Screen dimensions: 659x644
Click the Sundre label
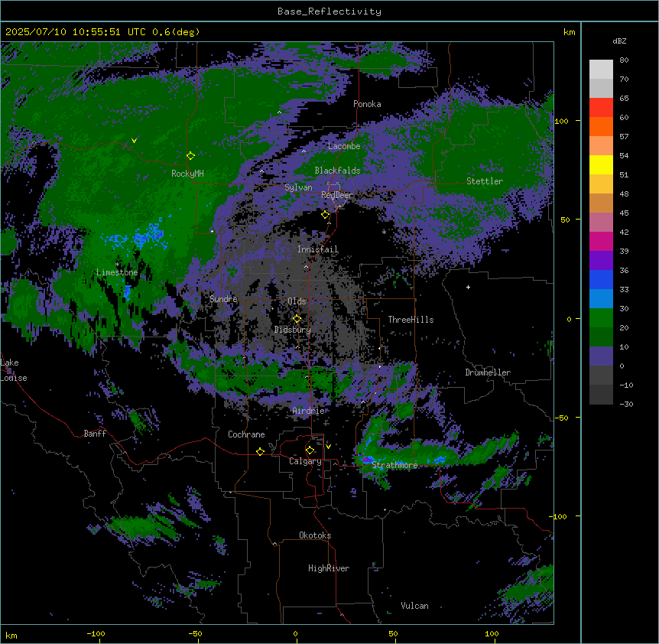pyautogui.click(x=223, y=299)
